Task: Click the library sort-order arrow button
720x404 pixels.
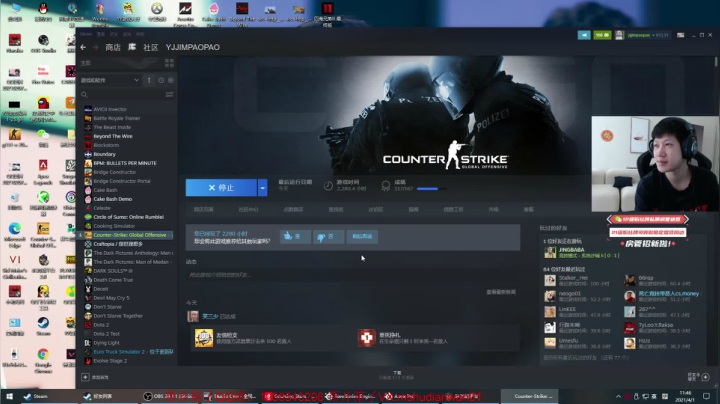Action: tap(149, 80)
